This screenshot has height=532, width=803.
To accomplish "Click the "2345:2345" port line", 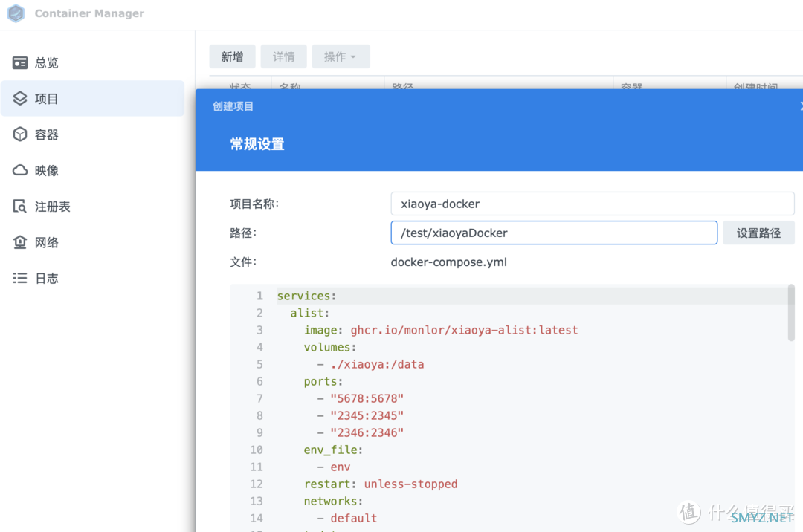I will click(360, 415).
